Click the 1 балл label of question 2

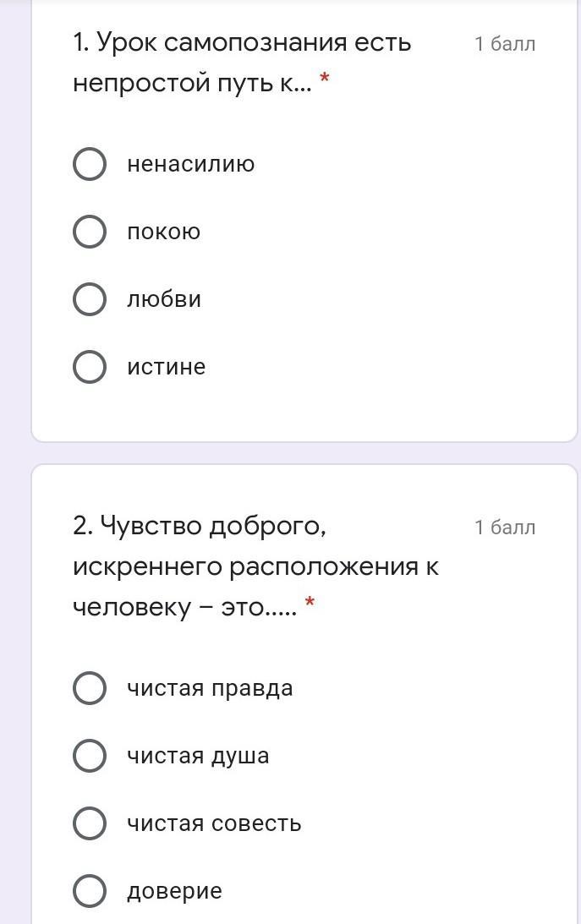click(505, 528)
